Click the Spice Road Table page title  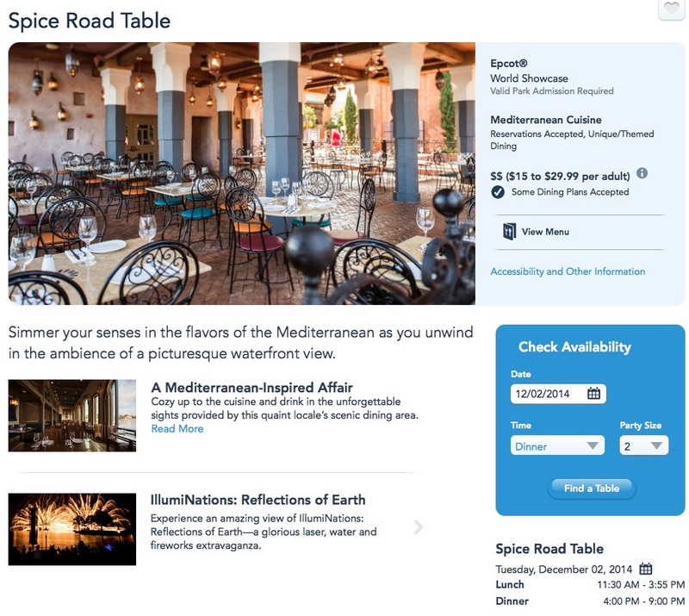pyautogui.click(x=90, y=21)
